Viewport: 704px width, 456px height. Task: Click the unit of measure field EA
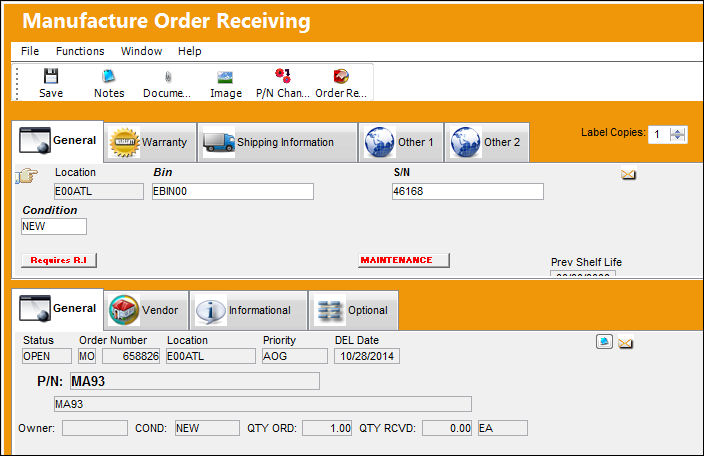click(x=503, y=428)
